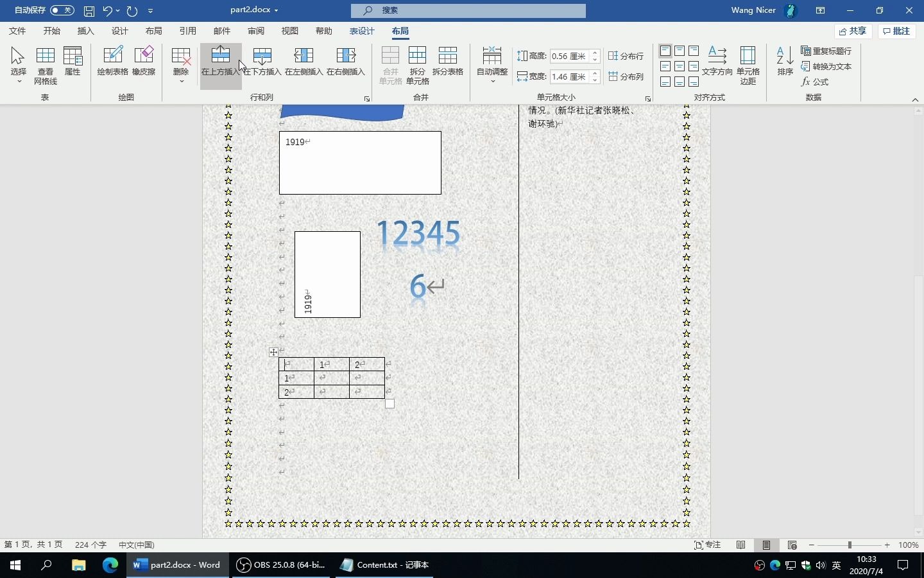Viewport: 924px width, 578px height.
Task: Switch to the 表设计 ribbon tab
Action: click(x=362, y=30)
